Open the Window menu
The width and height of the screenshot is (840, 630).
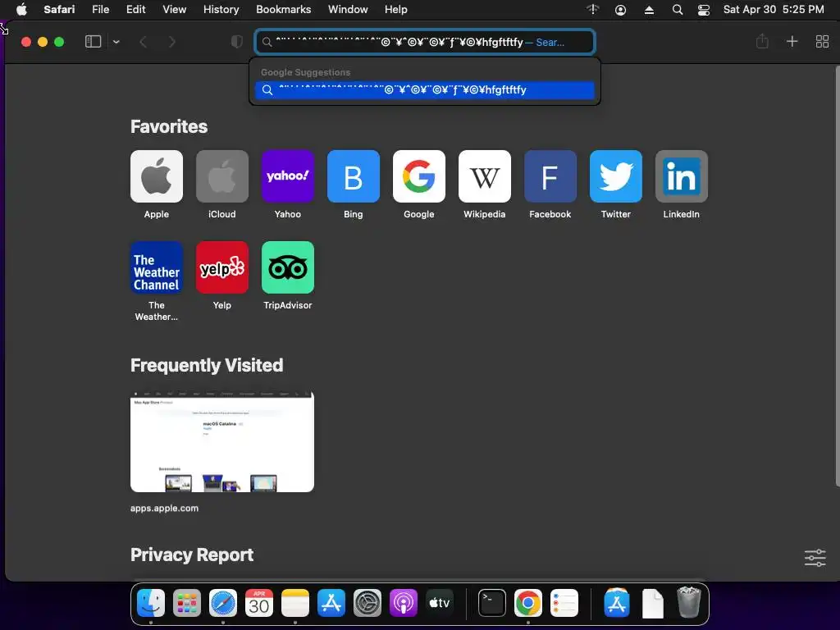348,9
